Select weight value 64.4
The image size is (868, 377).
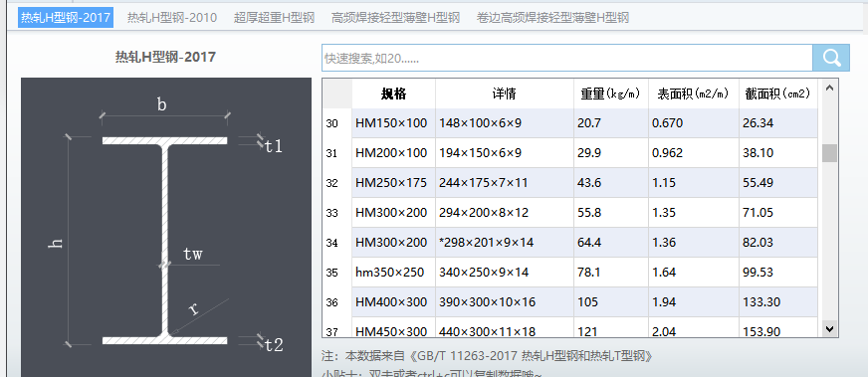(x=610, y=243)
